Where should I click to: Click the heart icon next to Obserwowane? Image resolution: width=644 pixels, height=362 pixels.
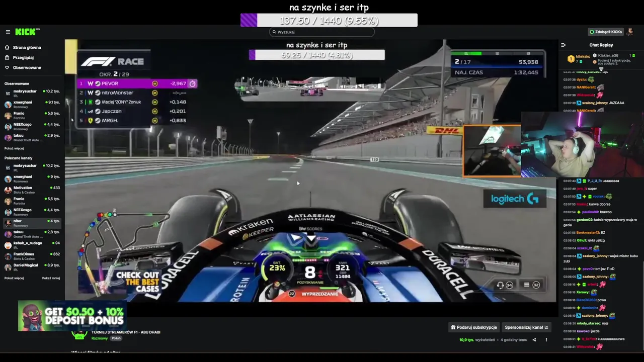click(7, 67)
